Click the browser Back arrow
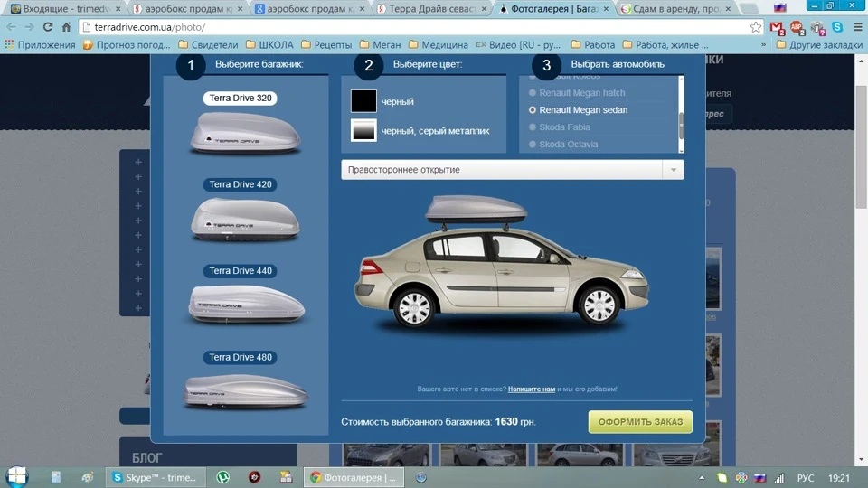868x488 pixels. 11,27
